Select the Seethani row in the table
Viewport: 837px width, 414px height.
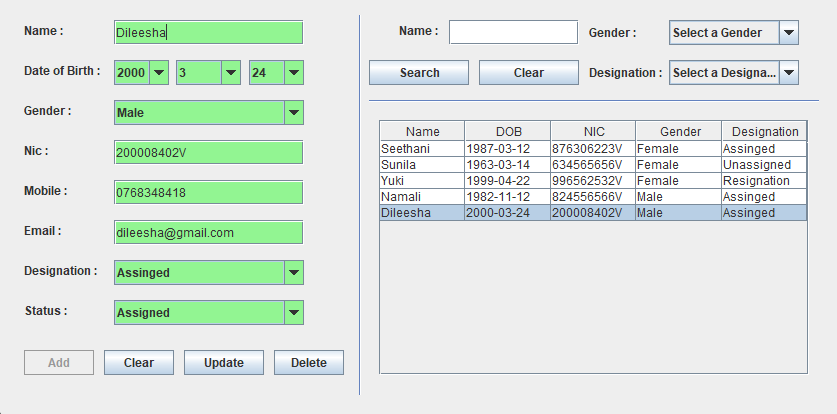pos(421,149)
